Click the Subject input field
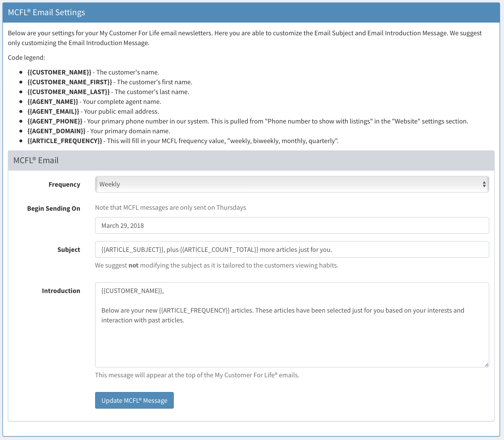The width and height of the screenshot is (504, 440). coord(292,249)
